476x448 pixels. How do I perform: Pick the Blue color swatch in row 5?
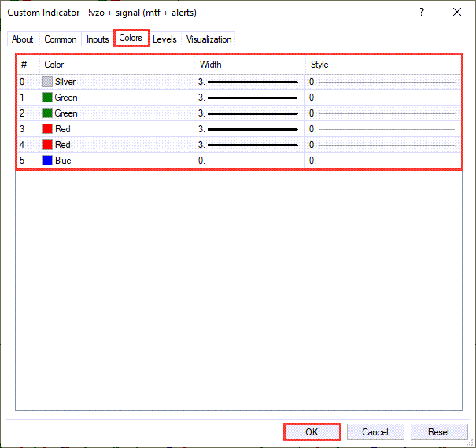47,160
